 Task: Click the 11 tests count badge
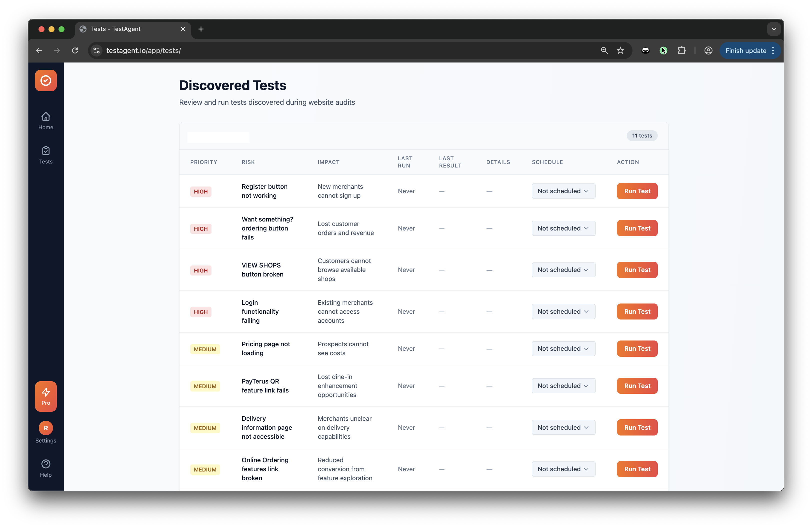click(642, 135)
